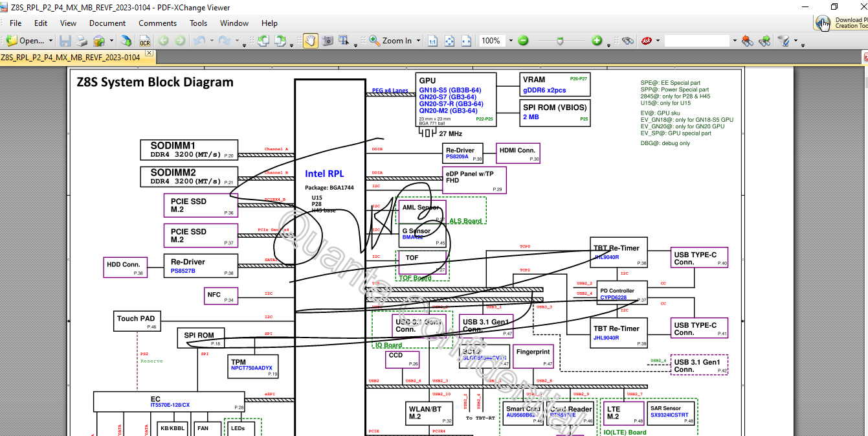This screenshot has height=436, width=868.
Task: Expand the search options funnel dropdown
Action: 796,41
